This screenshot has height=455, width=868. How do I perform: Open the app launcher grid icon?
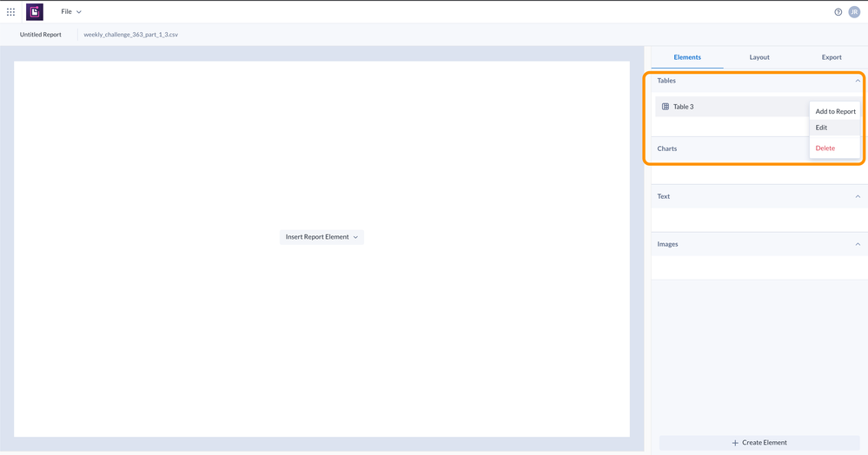pos(10,11)
